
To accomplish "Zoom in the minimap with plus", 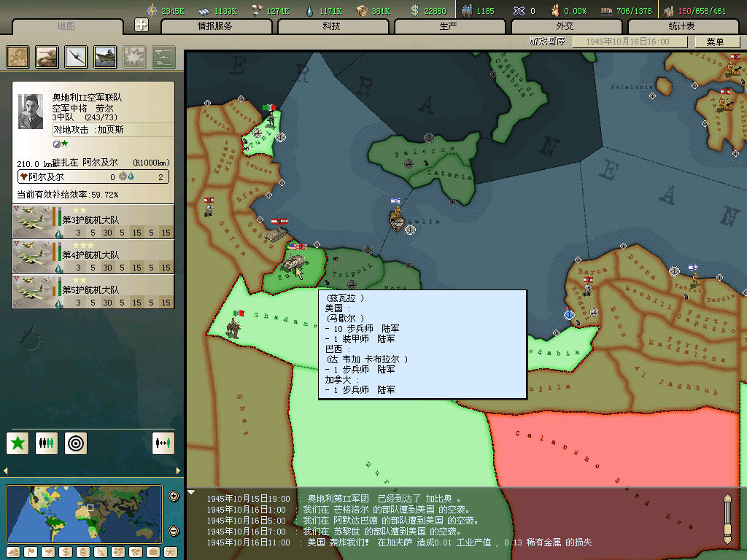I will 174,497.
